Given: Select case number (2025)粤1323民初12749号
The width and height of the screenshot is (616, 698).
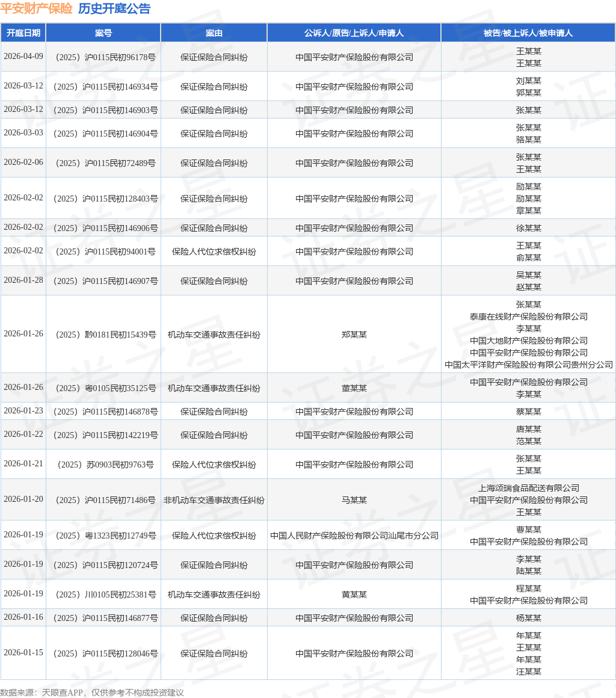Looking at the screenshot, I should coord(105,536).
